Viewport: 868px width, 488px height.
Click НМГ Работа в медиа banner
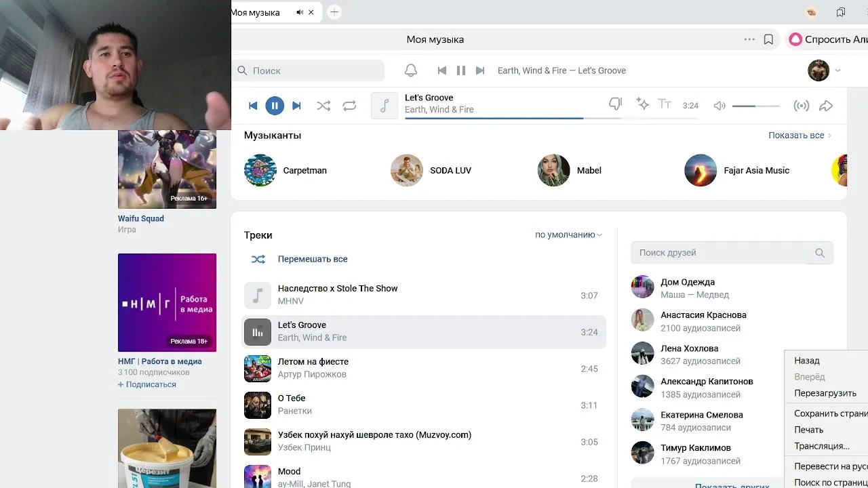167,302
